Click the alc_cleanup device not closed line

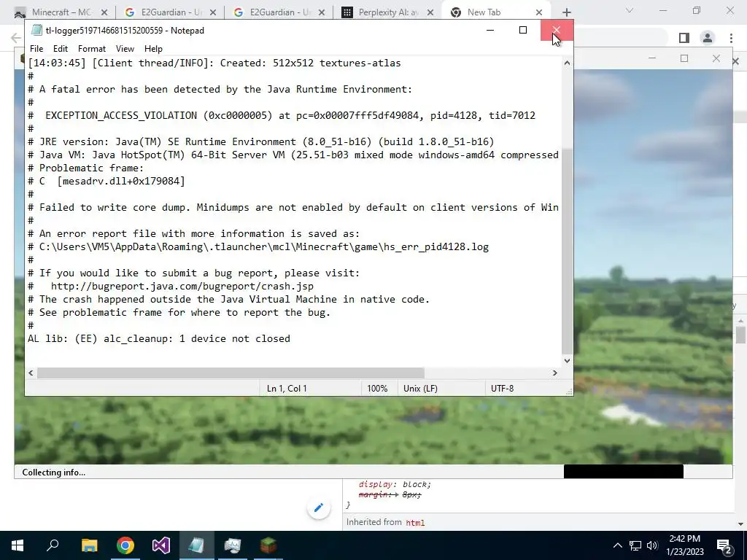coord(158,338)
